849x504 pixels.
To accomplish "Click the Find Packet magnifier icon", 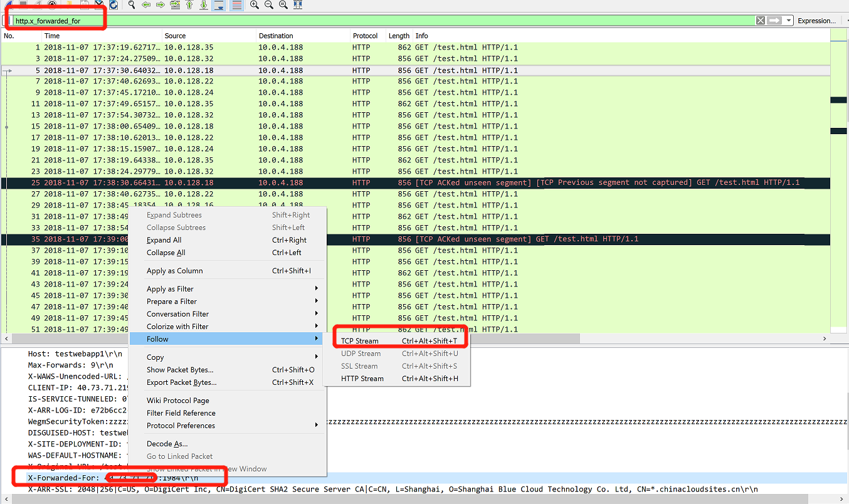I will coord(131,4).
